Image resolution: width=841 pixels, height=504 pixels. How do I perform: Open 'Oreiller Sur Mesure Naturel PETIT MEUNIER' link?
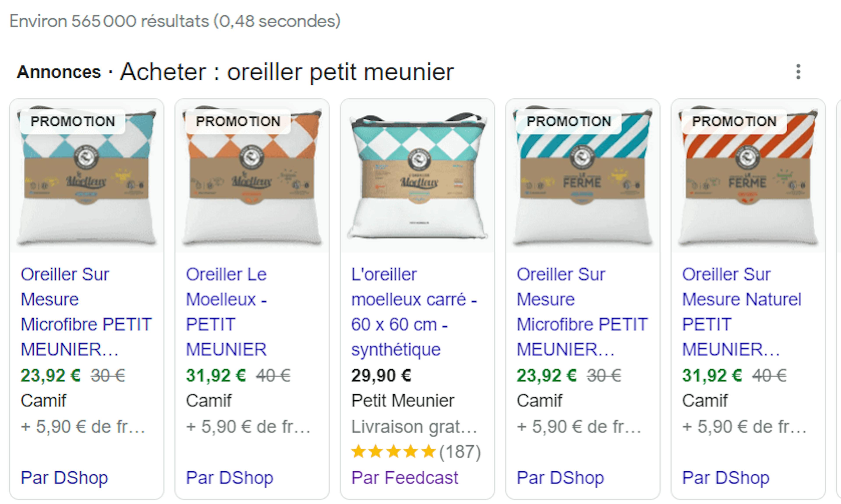coord(742,312)
